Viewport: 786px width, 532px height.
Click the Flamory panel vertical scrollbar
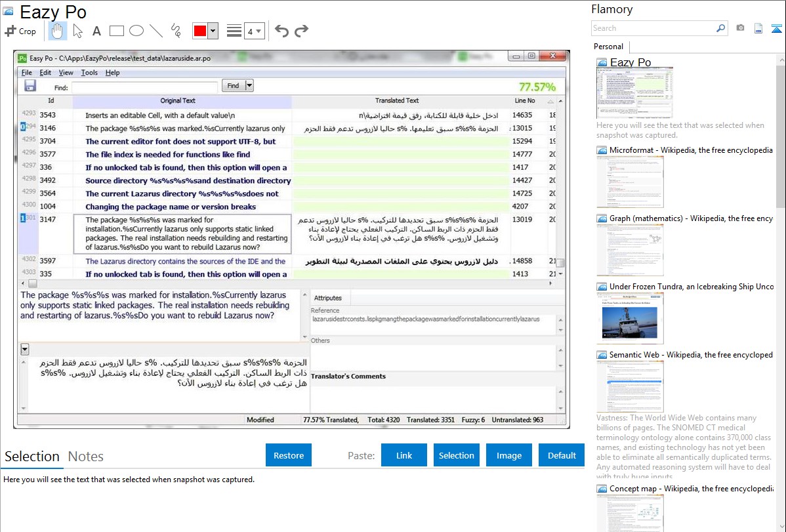click(781, 135)
